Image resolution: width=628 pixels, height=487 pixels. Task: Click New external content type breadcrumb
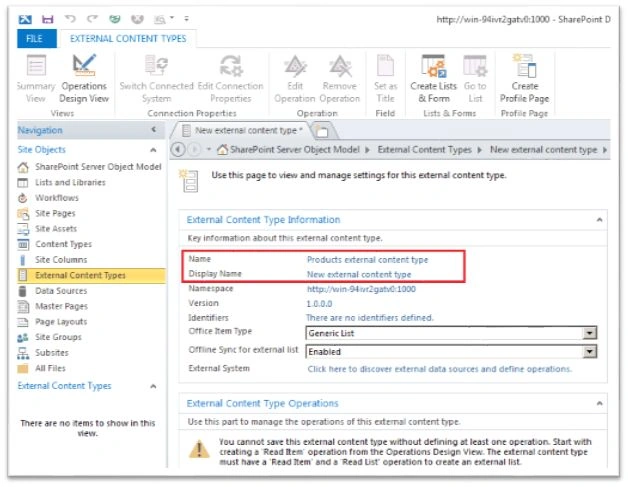(x=543, y=150)
